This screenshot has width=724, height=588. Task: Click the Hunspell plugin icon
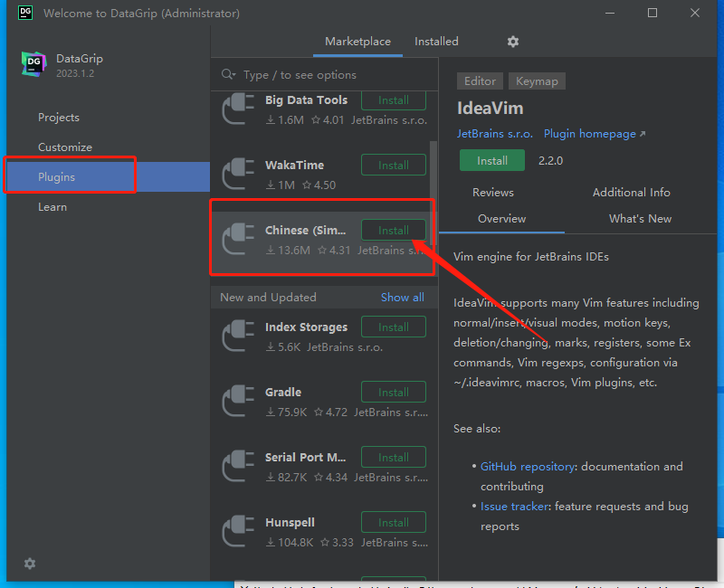pos(237,531)
